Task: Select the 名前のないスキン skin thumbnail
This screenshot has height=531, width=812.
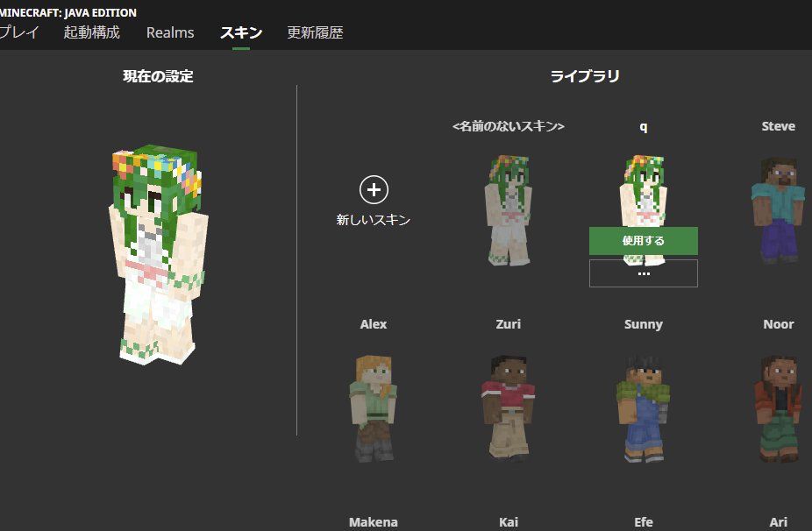Action: 509,210
